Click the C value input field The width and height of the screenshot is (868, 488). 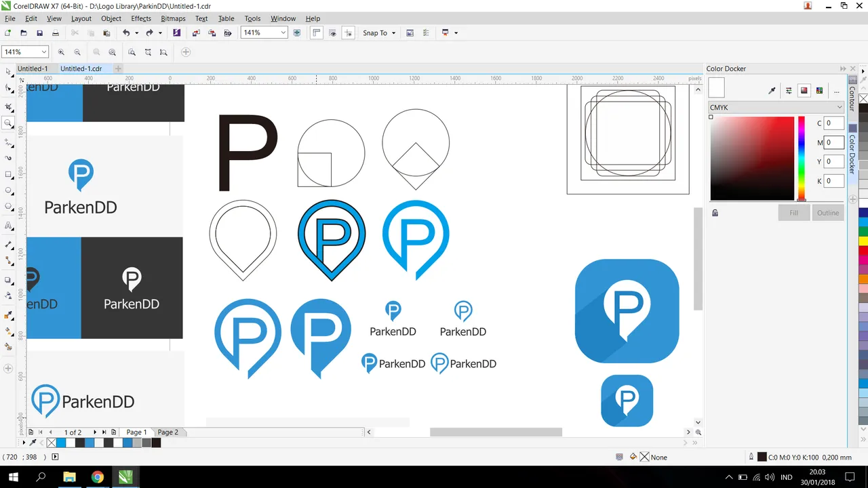pyautogui.click(x=834, y=123)
